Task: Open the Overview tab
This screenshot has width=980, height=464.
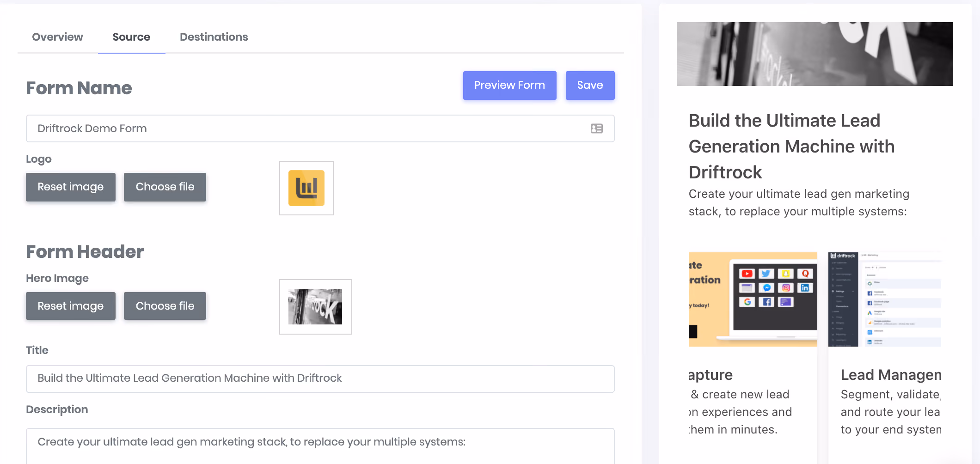Action: coord(57,37)
